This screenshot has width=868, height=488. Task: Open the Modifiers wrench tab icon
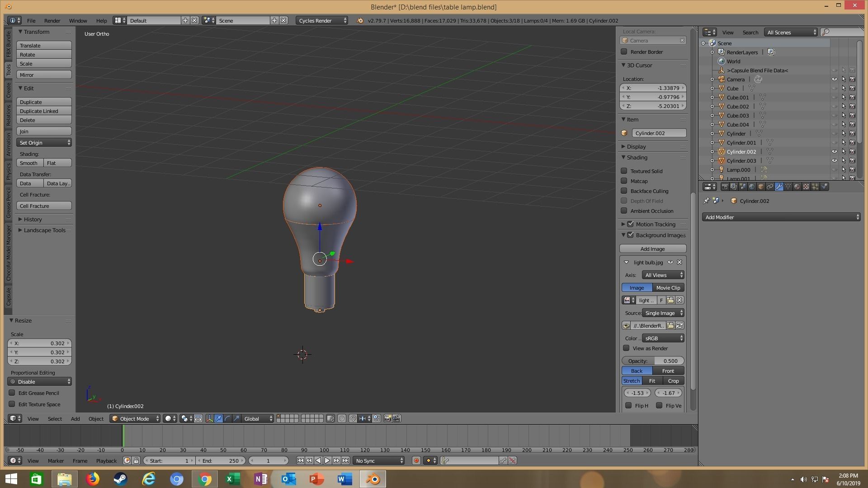pos(779,187)
